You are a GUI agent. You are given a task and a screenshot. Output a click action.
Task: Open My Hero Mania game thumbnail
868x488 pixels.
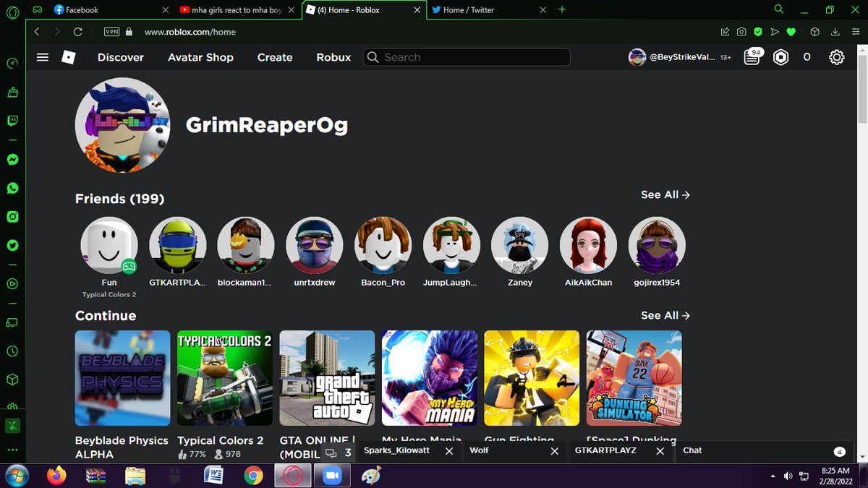430,378
